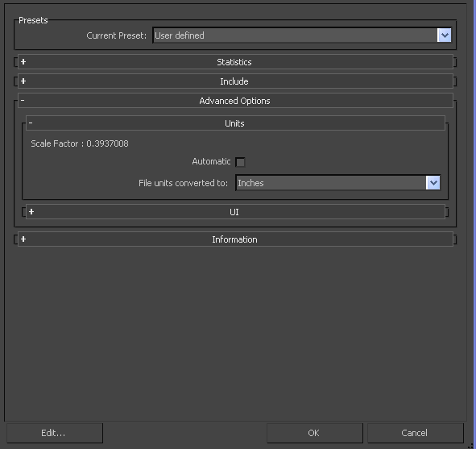Click the minus icon on Units rollout
Viewport: 476px width, 449px height.
click(x=31, y=123)
